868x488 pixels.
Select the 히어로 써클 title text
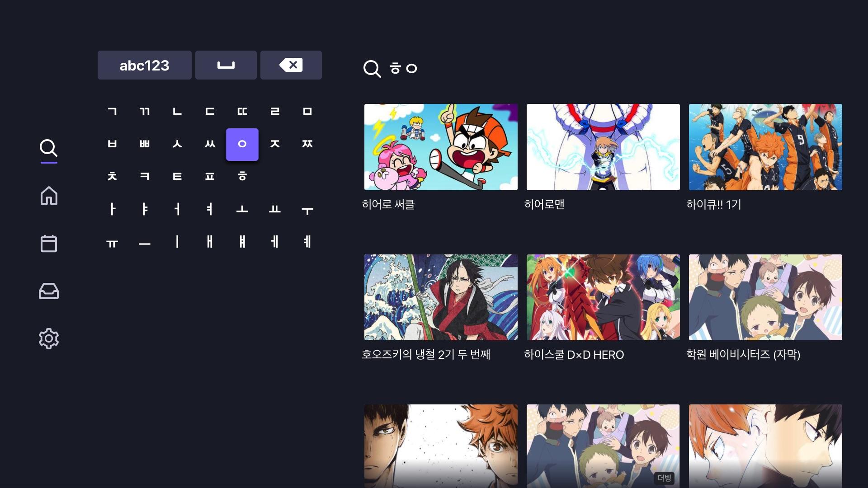click(388, 204)
